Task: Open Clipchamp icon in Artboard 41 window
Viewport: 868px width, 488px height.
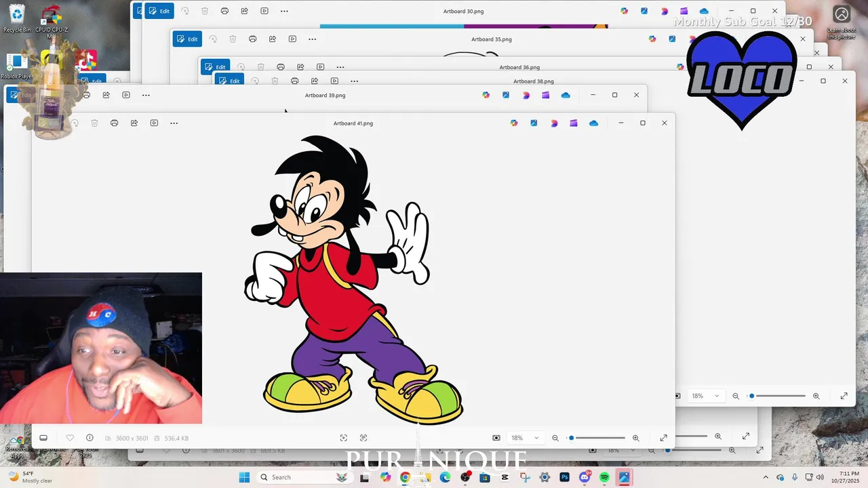Action: pos(574,123)
